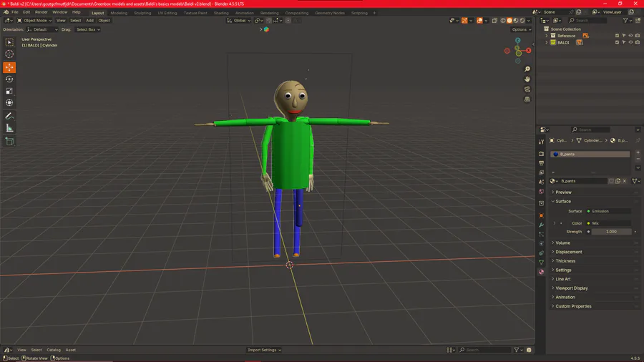Switch perspective/orthographic grid icon
Screen dimensions: 644x362
[x=527, y=99]
